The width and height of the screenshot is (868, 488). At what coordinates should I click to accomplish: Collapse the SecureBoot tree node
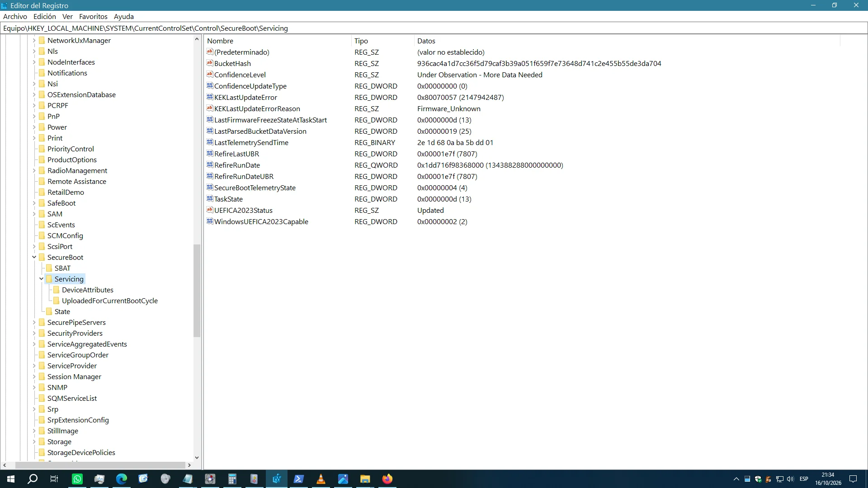click(x=34, y=257)
